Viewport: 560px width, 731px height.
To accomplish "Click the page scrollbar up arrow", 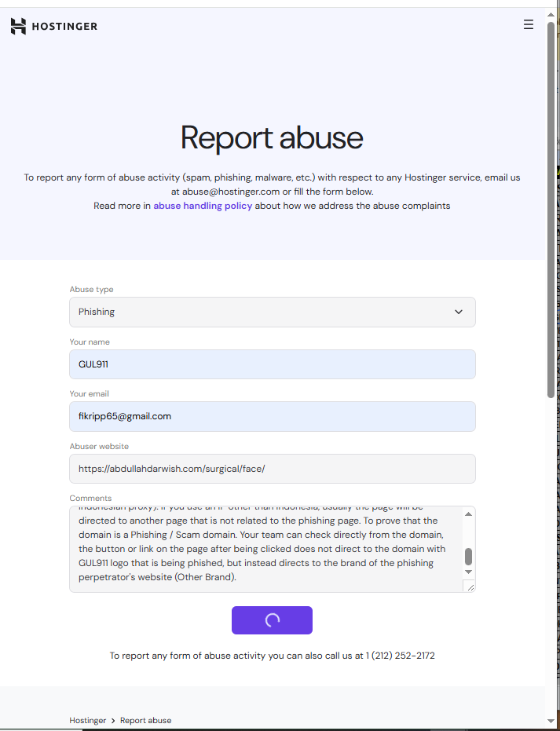I will tap(551, 13).
